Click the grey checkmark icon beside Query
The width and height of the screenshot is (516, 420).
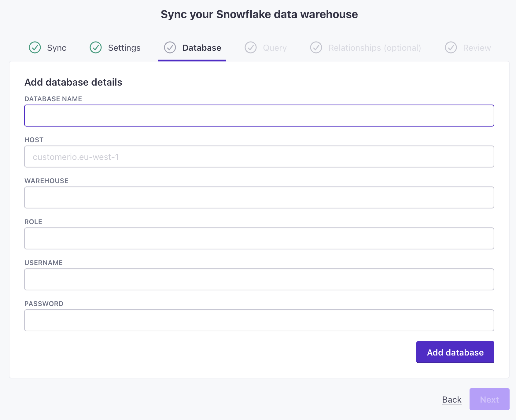(251, 48)
